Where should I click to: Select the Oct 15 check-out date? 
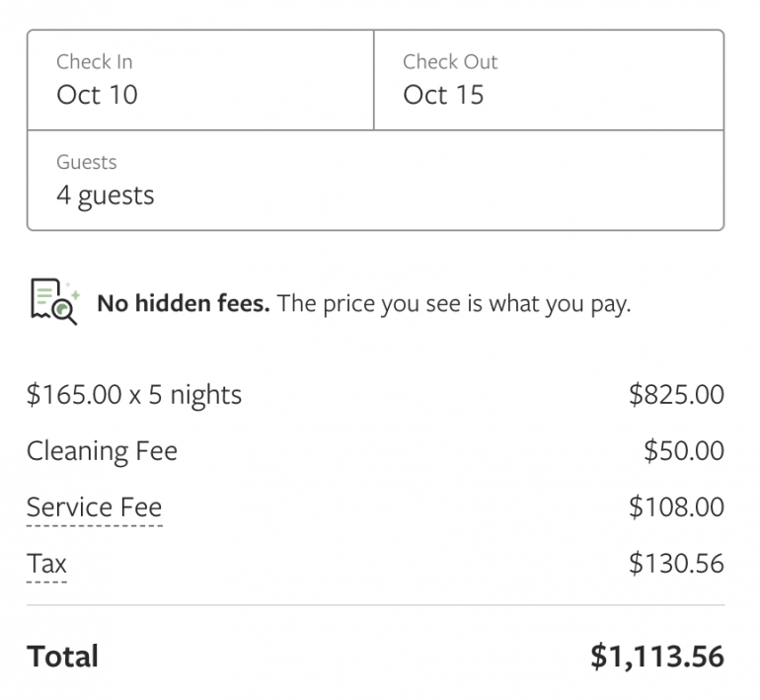pos(443,96)
